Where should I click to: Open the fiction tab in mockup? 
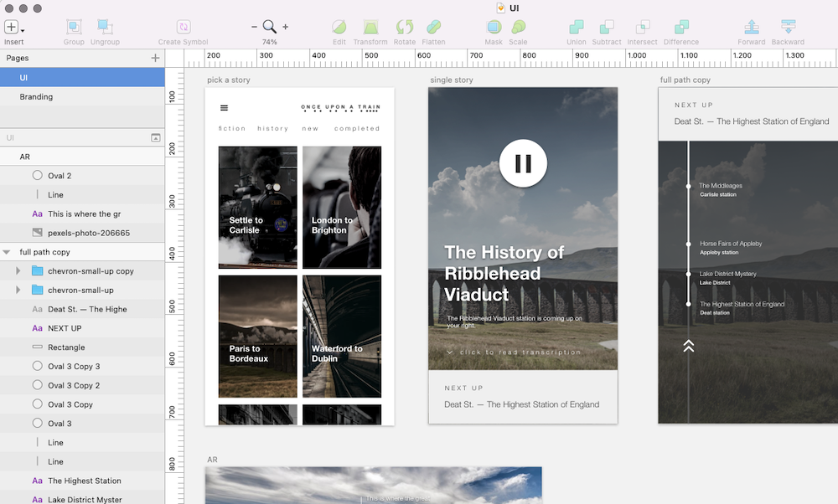coord(232,129)
